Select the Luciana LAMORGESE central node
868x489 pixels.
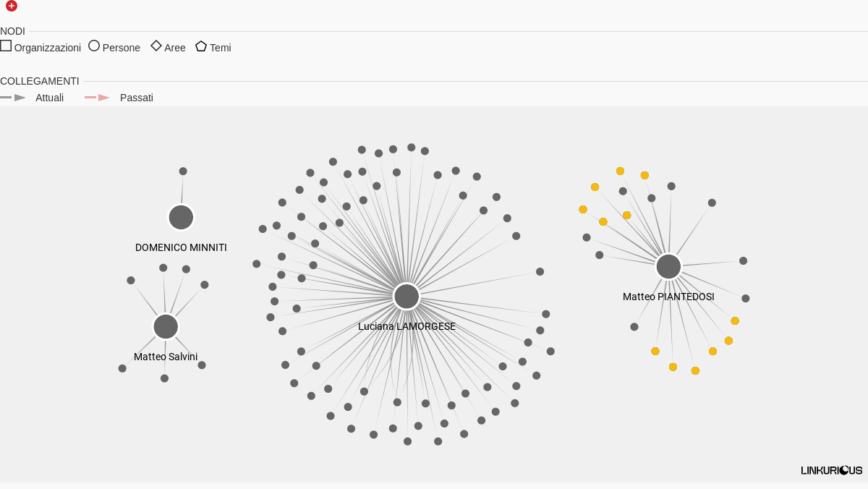[407, 296]
